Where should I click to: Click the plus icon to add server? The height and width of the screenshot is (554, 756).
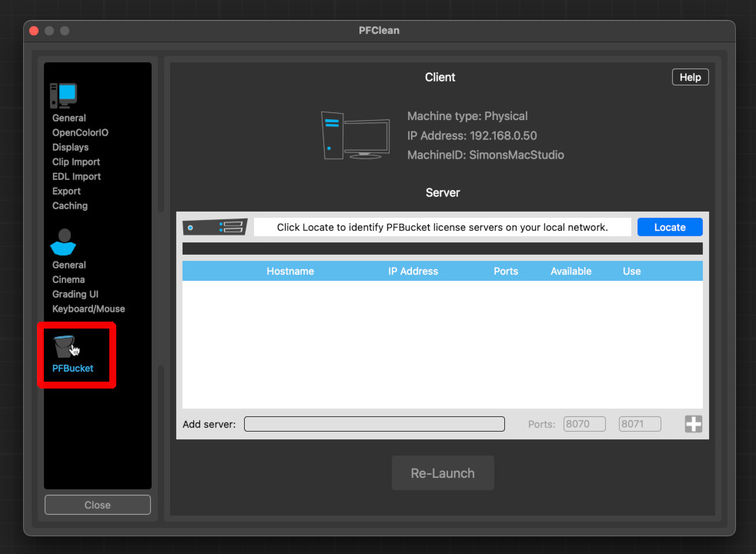tap(694, 424)
